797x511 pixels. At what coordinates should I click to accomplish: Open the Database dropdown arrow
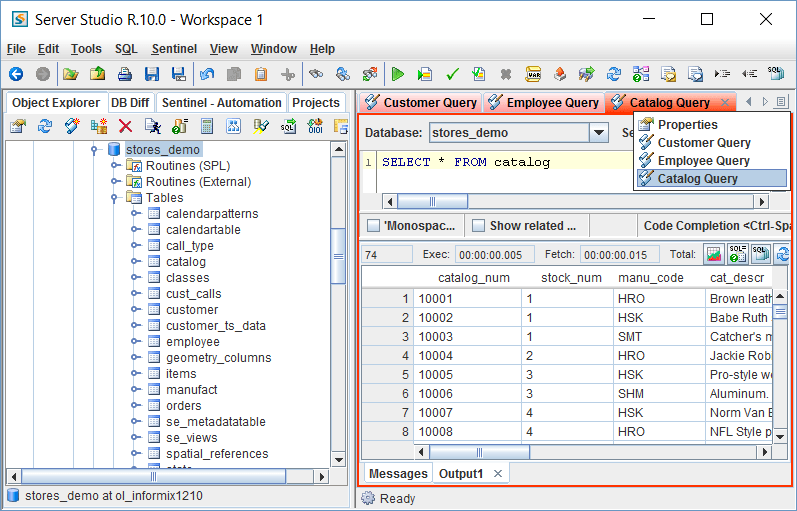point(598,132)
